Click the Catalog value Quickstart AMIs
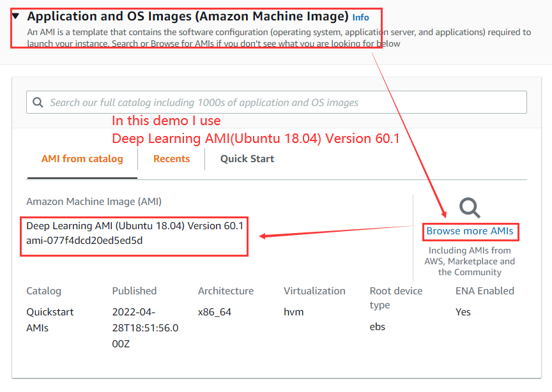The height and width of the screenshot is (392, 552). click(x=50, y=320)
